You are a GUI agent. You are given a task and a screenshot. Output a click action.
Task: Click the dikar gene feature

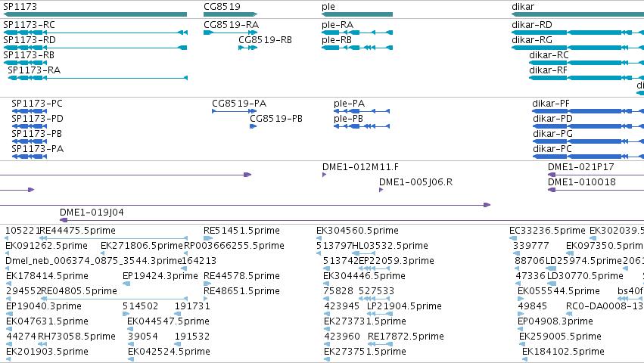pos(578,14)
